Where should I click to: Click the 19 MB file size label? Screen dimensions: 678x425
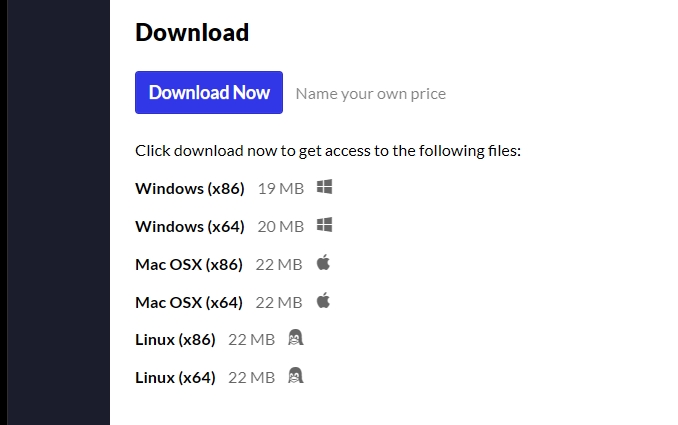[x=281, y=189]
